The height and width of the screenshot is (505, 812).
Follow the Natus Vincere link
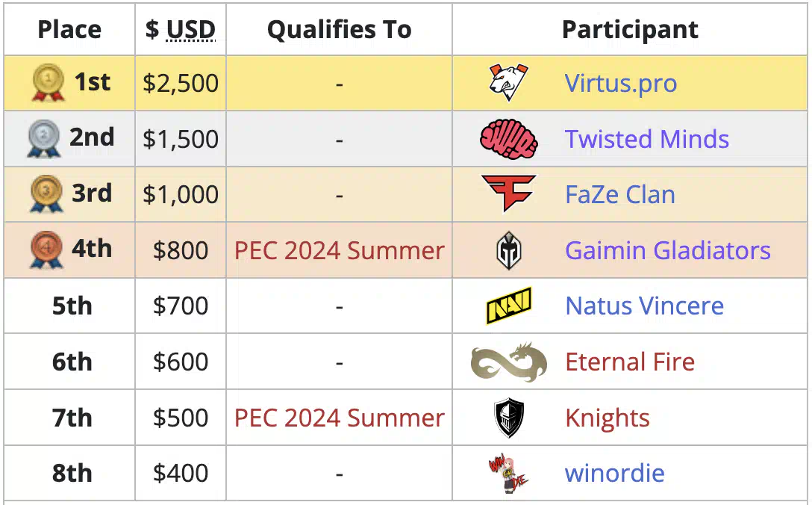[644, 306]
